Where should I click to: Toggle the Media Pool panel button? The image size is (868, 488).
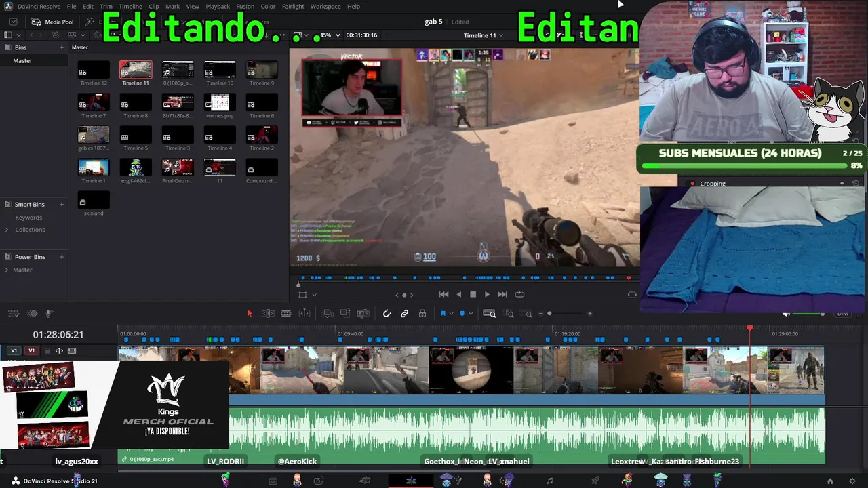coord(52,22)
